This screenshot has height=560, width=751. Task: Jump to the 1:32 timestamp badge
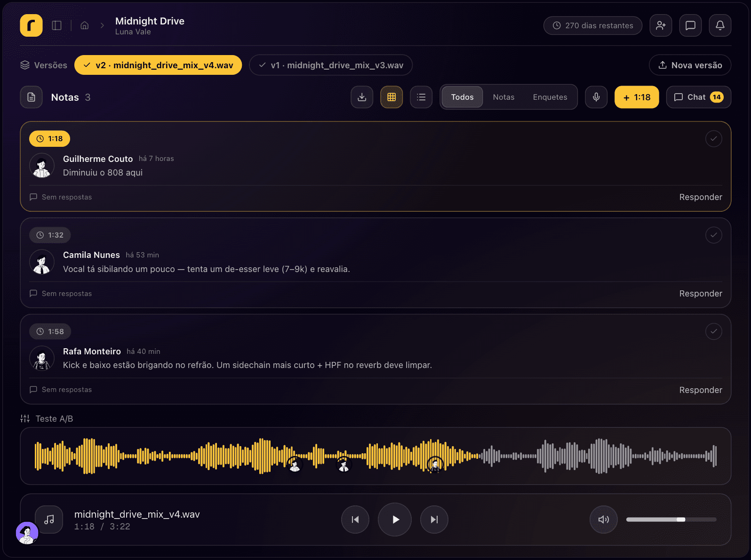click(x=50, y=235)
